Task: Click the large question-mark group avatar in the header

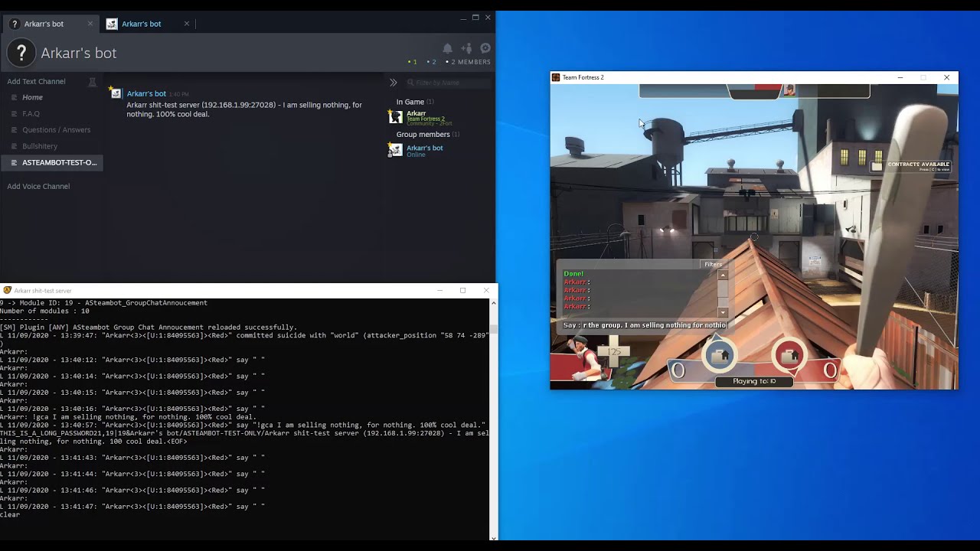Action: (21, 53)
